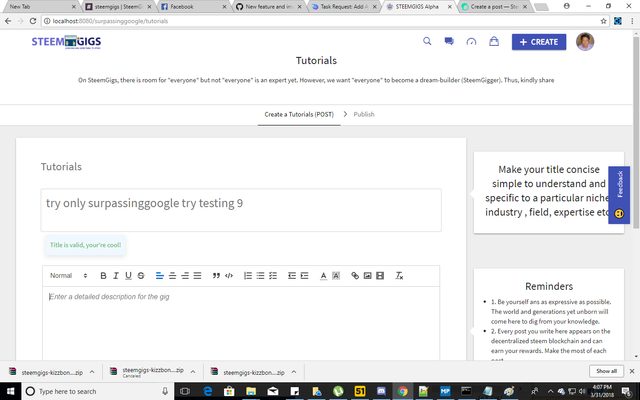Open the dashboard gauge icon

tap(471, 42)
